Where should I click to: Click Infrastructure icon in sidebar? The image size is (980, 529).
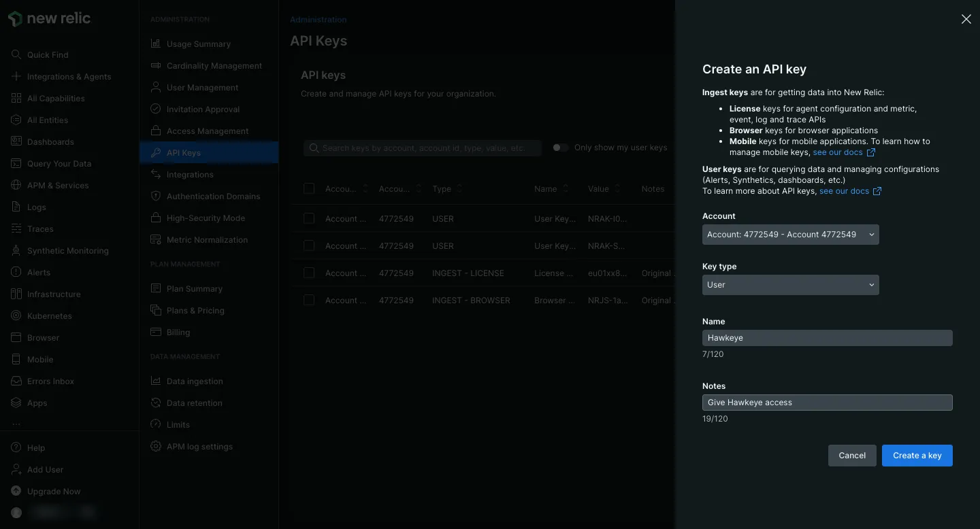tap(16, 294)
